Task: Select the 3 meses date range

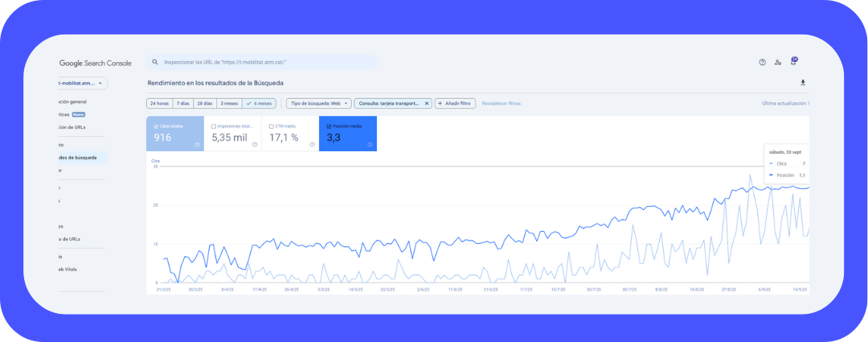Action: [x=230, y=103]
